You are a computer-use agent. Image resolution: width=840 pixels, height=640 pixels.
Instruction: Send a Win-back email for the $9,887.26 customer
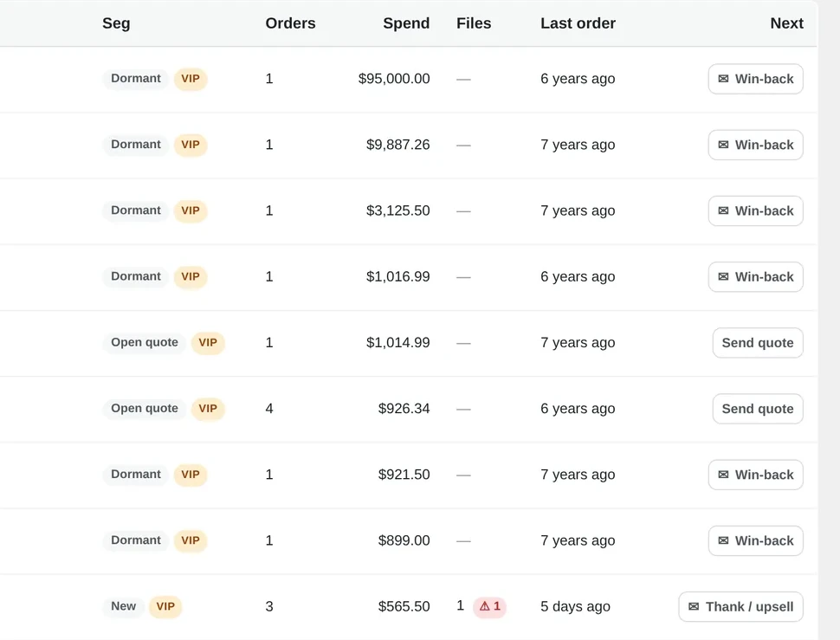(x=755, y=145)
